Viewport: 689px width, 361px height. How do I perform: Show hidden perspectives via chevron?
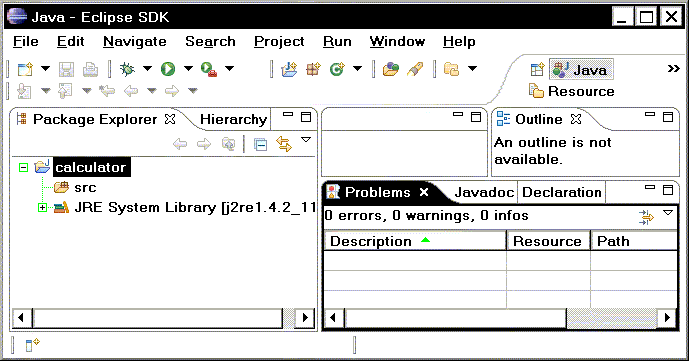pos(674,69)
